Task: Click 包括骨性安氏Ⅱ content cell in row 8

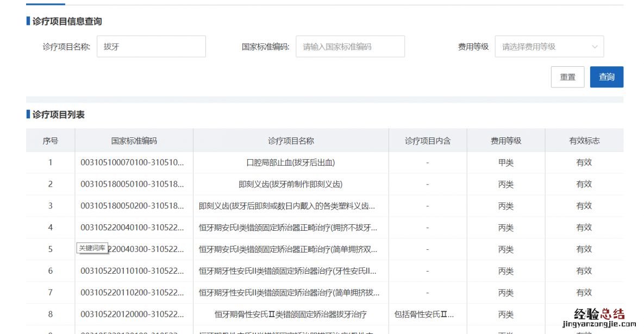Action: 424,314
